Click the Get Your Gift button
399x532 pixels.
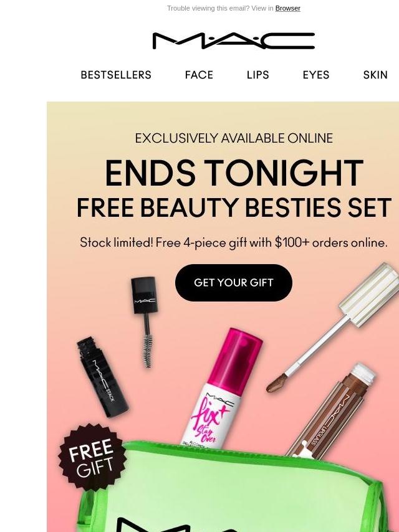pyautogui.click(x=234, y=283)
